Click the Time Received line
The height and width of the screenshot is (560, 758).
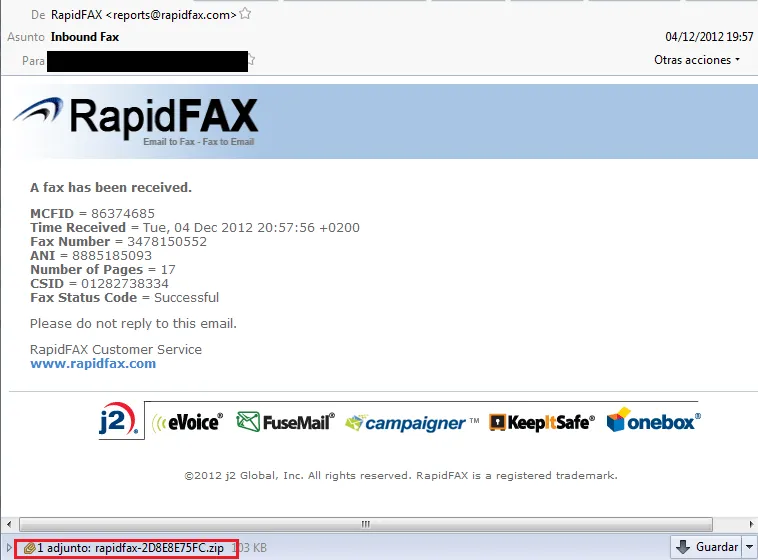[195, 228]
